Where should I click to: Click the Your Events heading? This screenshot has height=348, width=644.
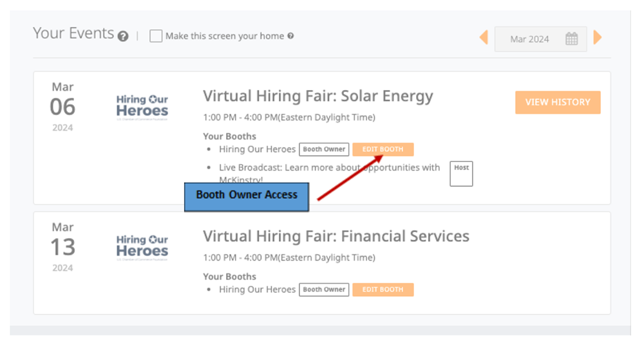73,33
